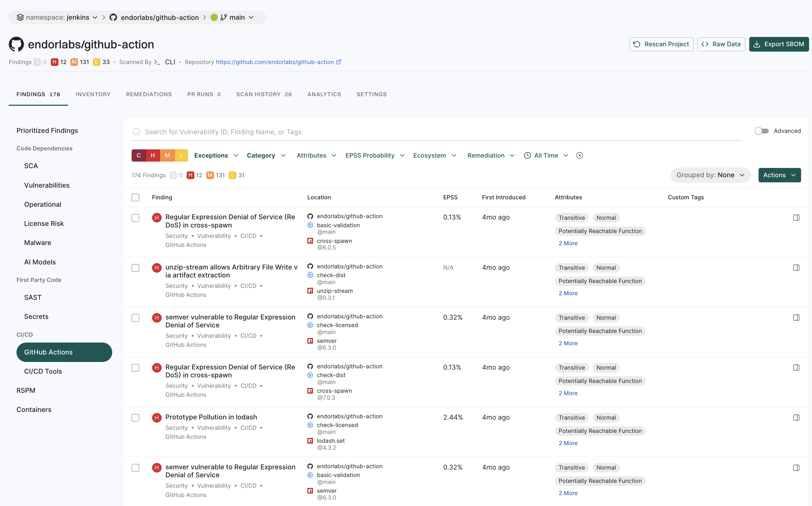Click the green status dot before main branch

[x=214, y=17]
